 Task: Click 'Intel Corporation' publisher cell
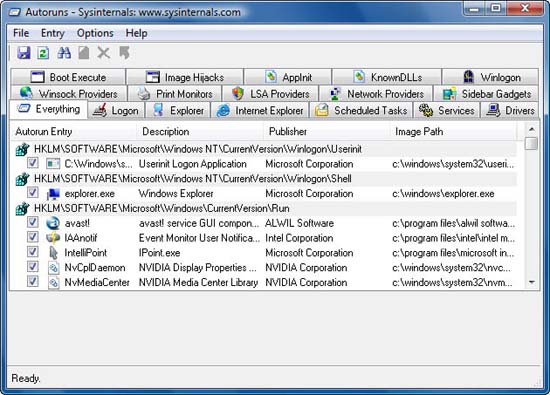(299, 238)
